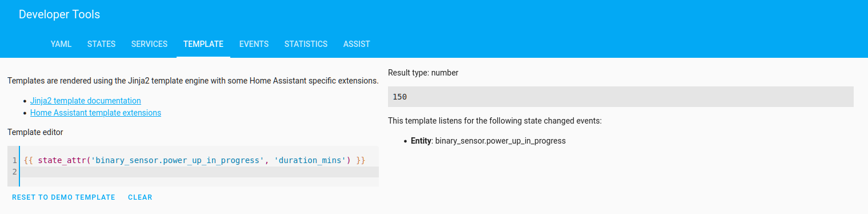Screen dimensions: 868x214
Task: Place cursor on empty editor line 2
Action: coord(199,172)
